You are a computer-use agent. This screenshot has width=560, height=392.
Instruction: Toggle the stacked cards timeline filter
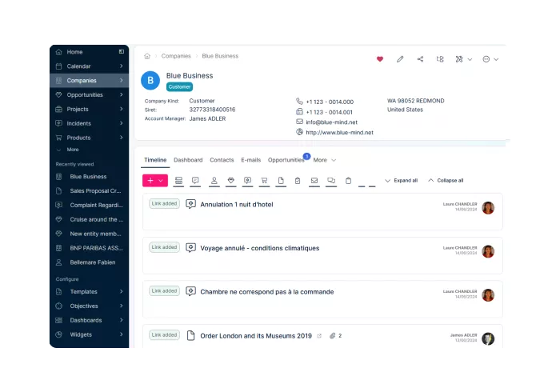[178, 181]
